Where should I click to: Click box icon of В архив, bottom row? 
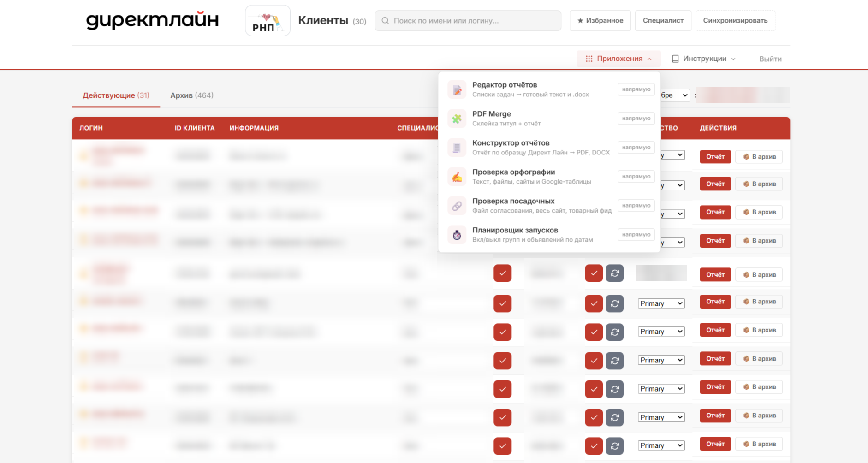(746, 444)
